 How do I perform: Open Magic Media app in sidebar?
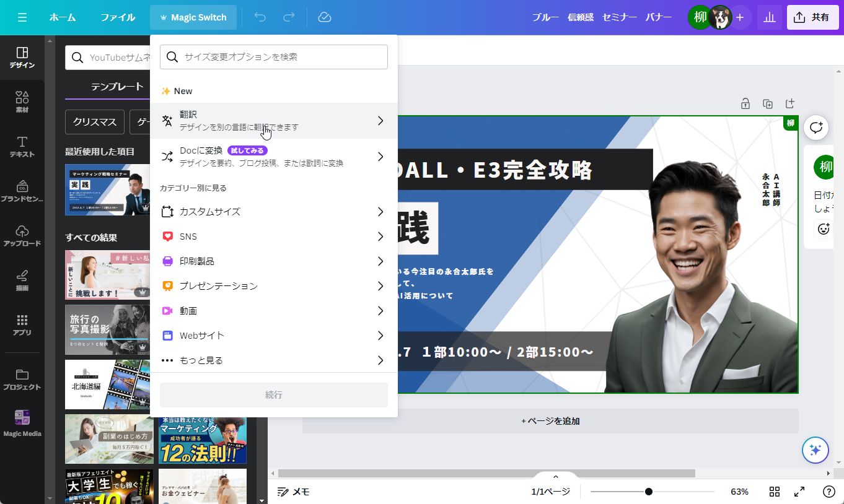[22, 424]
